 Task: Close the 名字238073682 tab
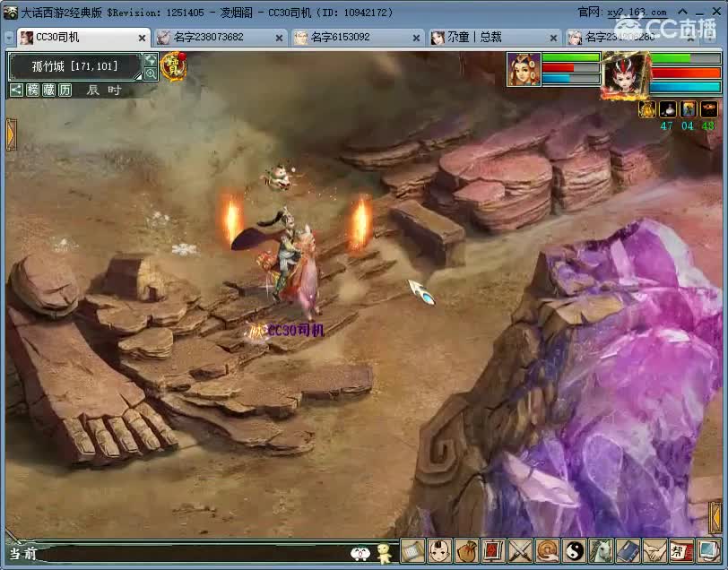click(x=279, y=38)
